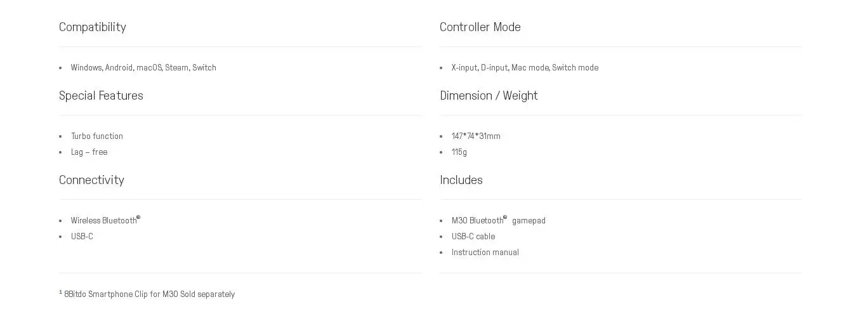The height and width of the screenshot is (330, 868).
Task: Click the footnote superscript 1 marker
Action: click(61, 292)
